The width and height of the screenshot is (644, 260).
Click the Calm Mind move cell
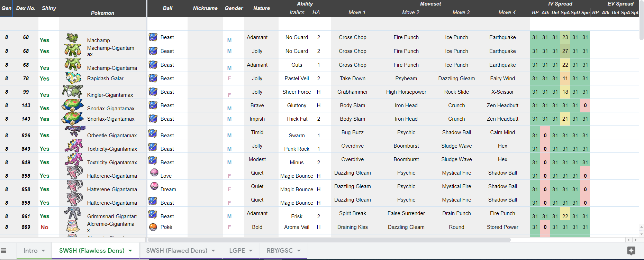pyautogui.click(x=502, y=132)
